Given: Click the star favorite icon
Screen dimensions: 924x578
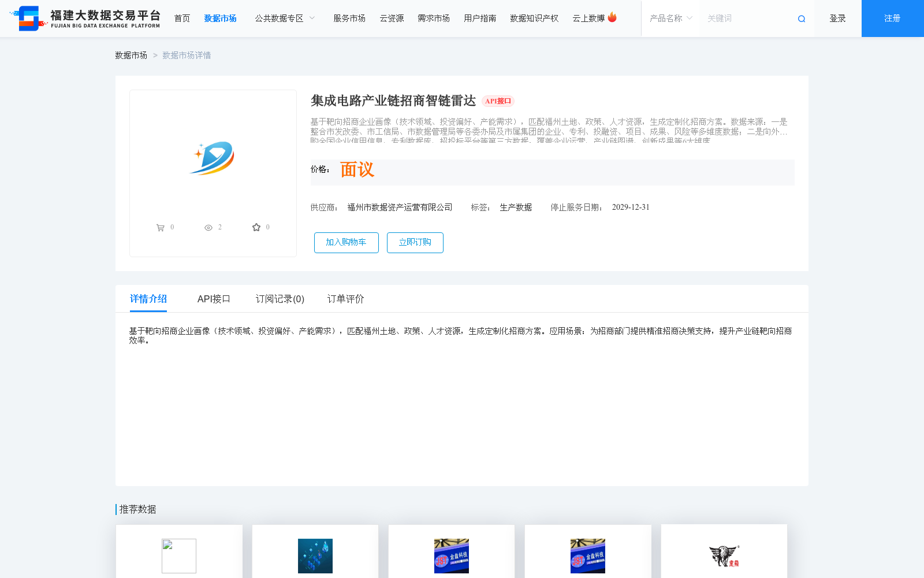Looking at the screenshot, I should (x=256, y=227).
